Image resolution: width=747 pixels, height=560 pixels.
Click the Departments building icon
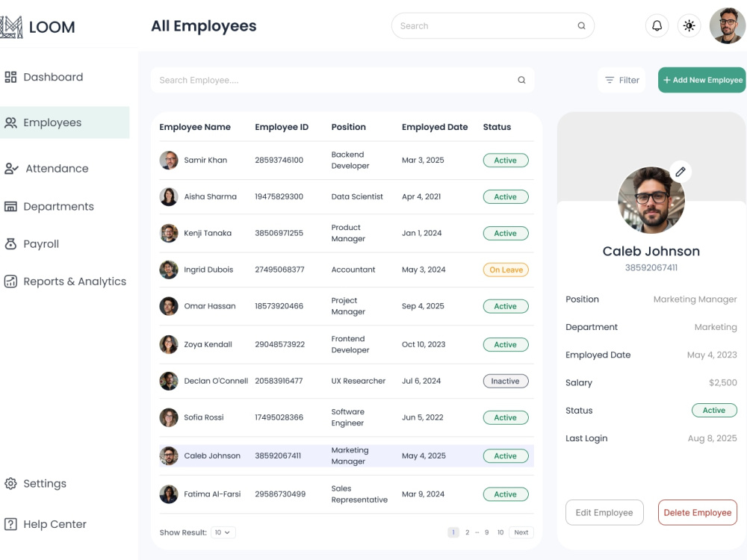(x=10, y=207)
